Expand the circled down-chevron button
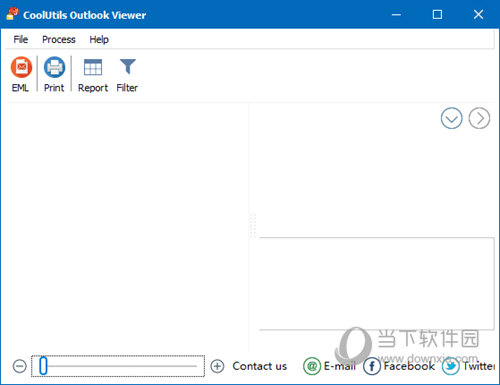 (x=451, y=118)
